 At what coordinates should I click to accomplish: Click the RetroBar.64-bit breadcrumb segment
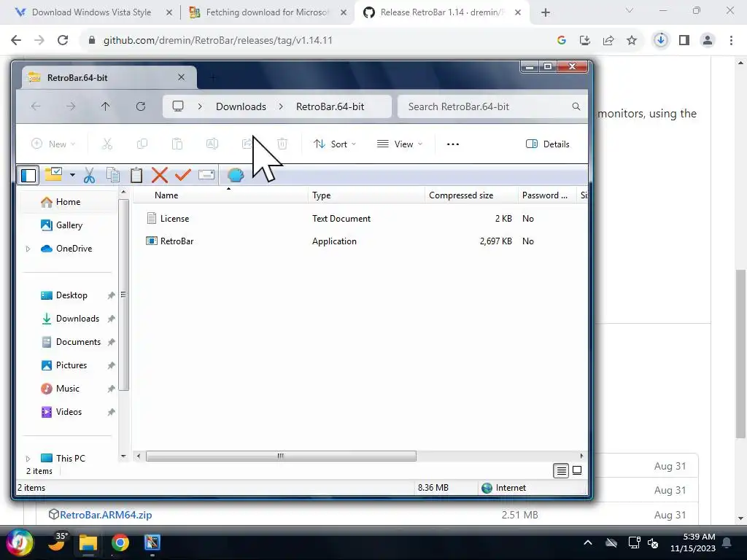click(330, 106)
